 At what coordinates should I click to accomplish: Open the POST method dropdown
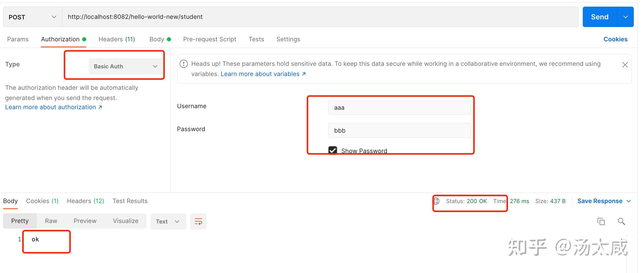(x=32, y=17)
